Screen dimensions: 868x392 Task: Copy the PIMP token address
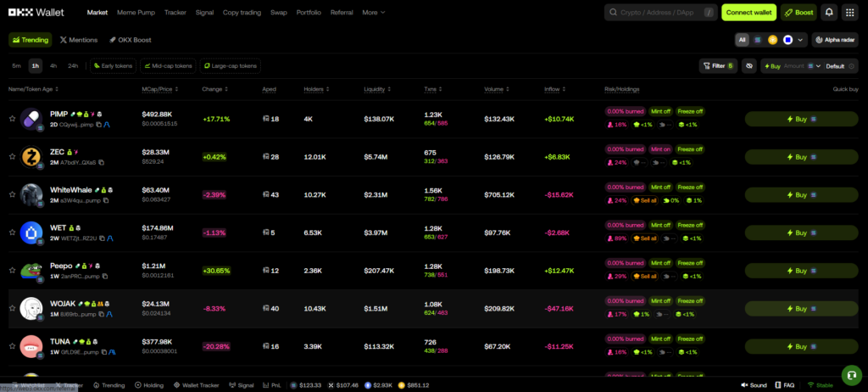tap(99, 124)
